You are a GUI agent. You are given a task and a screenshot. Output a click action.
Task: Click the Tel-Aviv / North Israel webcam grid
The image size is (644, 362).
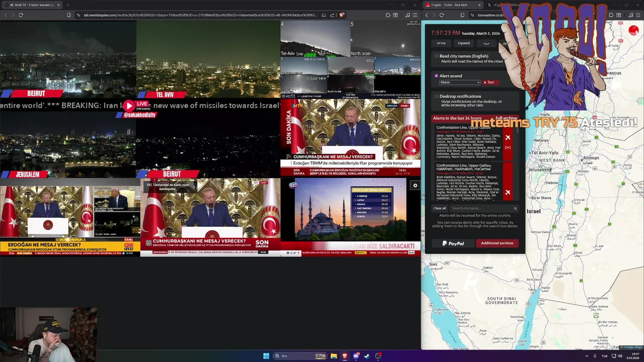(350, 60)
